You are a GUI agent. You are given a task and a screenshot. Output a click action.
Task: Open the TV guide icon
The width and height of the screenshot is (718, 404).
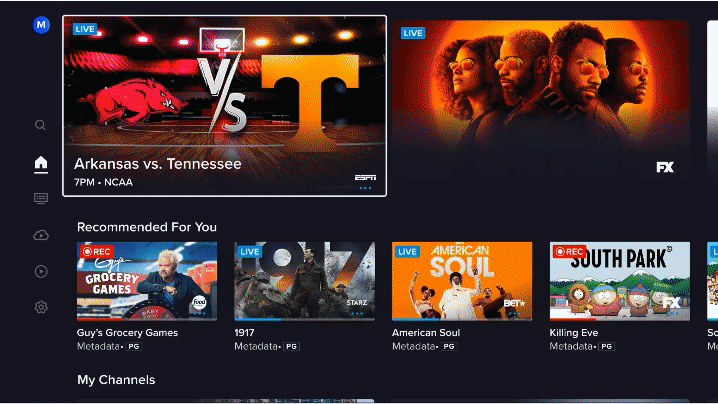41,198
